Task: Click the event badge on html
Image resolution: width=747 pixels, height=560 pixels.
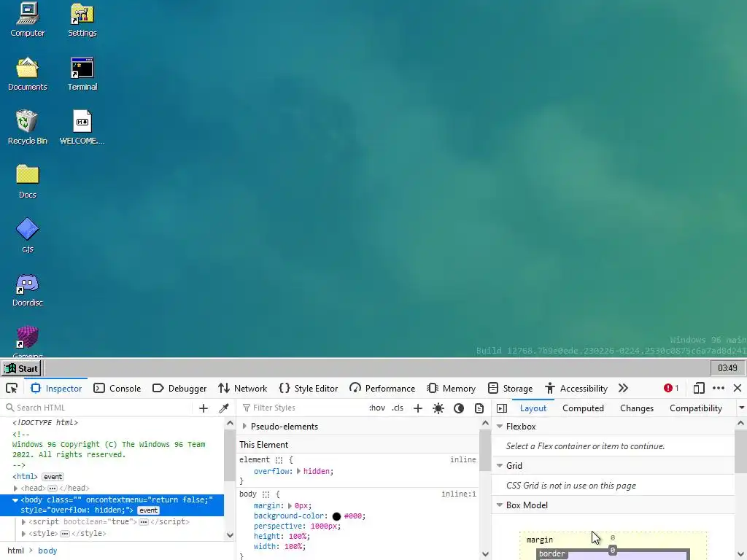Action: (x=53, y=477)
